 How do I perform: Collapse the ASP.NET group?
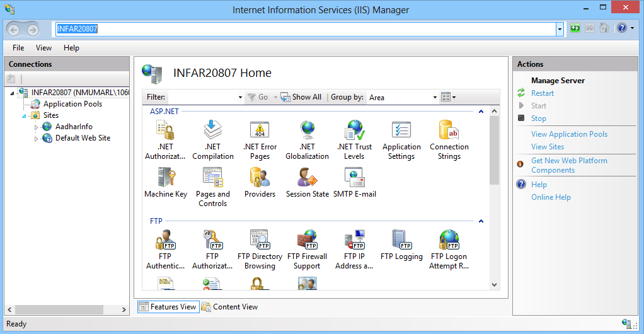[x=481, y=112]
